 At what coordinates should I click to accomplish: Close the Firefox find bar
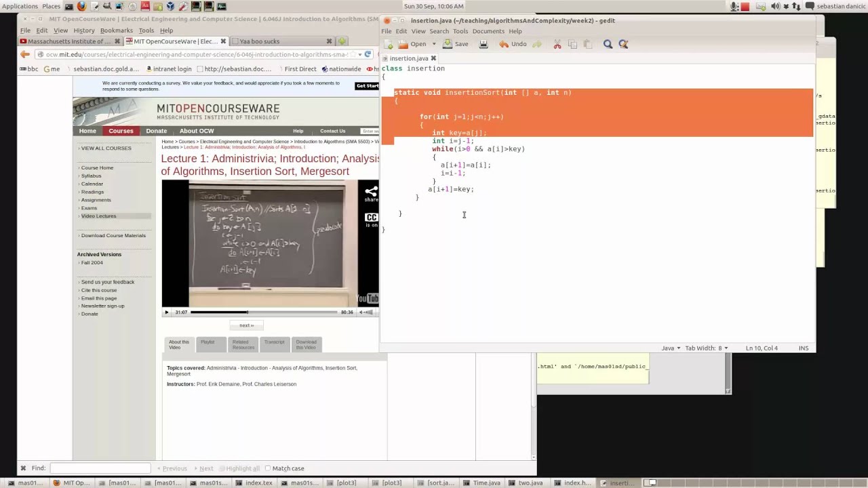[x=23, y=468]
